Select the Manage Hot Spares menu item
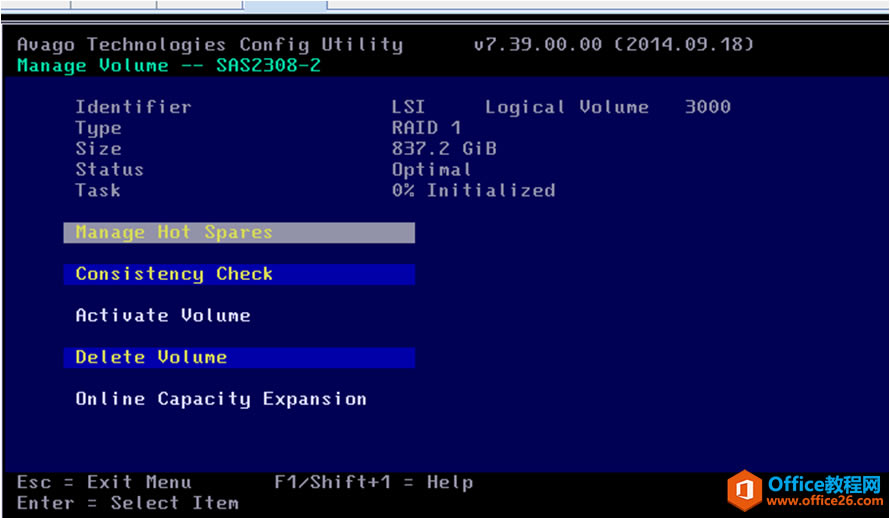 click(239, 233)
